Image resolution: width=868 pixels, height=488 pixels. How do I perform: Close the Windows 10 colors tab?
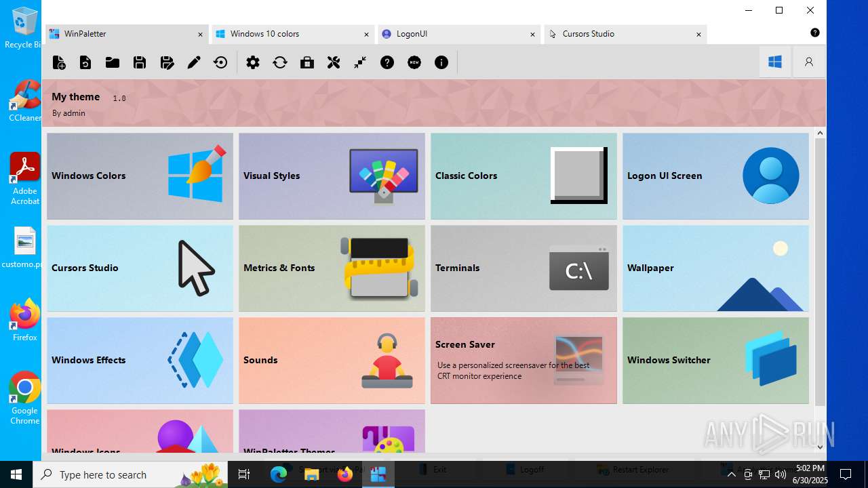click(366, 34)
